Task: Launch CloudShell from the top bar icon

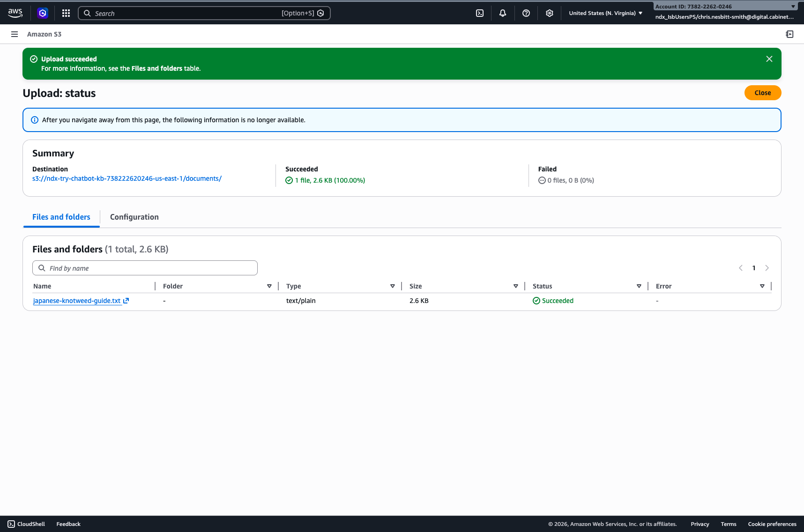Action: coord(480,13)
